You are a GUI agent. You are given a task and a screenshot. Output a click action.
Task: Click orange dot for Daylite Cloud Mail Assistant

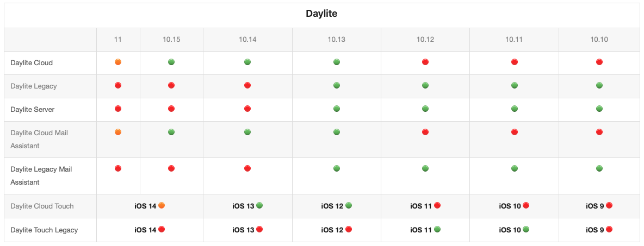tap(118, 132)
